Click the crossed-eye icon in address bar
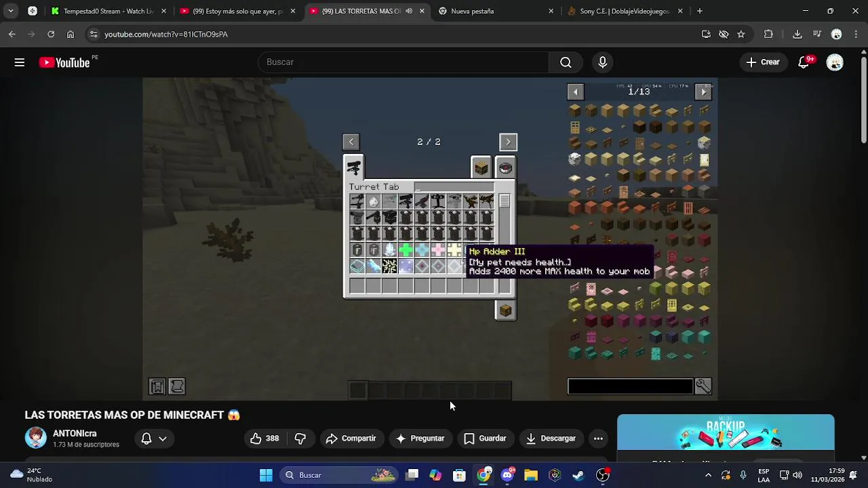This screenshot has width=868, height=488. coord(724,34)
